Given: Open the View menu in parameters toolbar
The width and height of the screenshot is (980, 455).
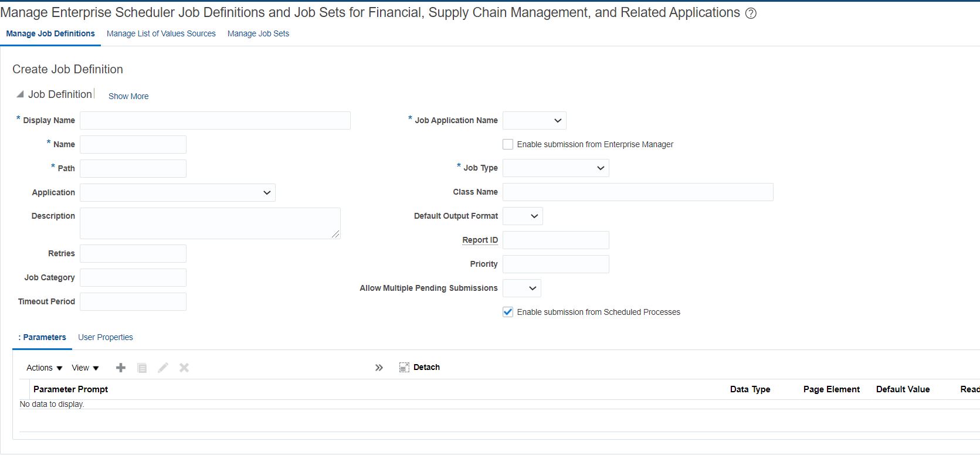Looking at the screenshot, I should [85, 368].
